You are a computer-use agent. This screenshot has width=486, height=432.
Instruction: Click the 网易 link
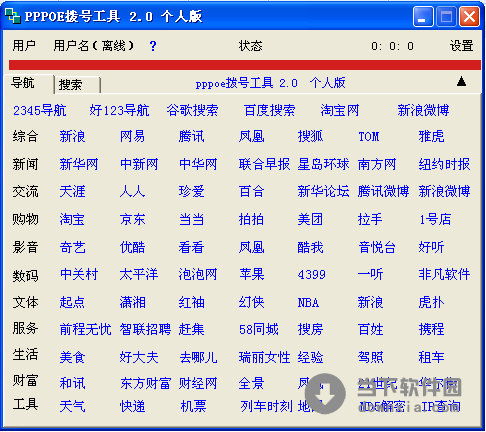[132, 136]
